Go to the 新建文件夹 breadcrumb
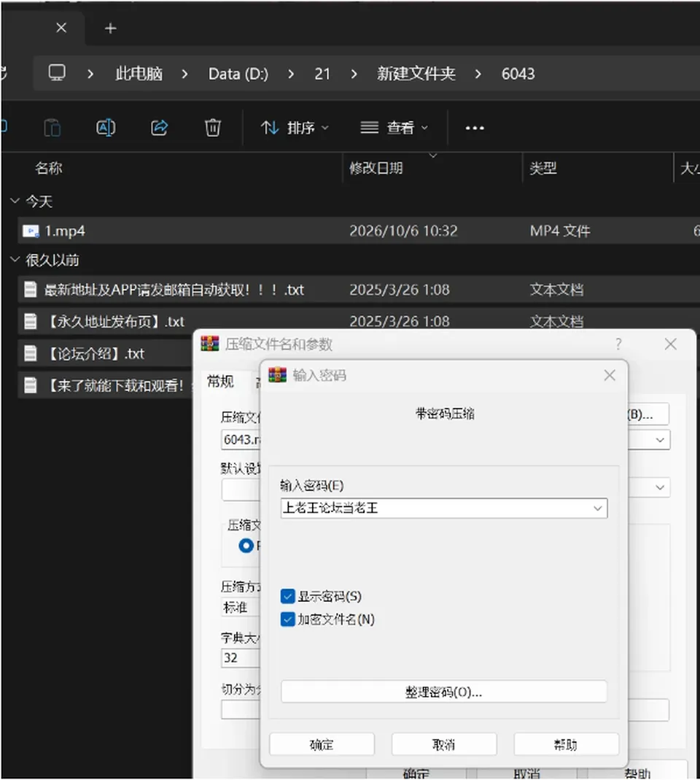The height and width of the screenshot is (780, 700). pos(416,74)
